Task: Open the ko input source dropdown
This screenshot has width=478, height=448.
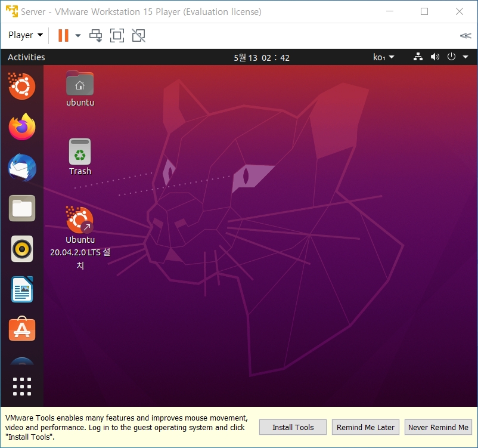Action: point(384,57)
